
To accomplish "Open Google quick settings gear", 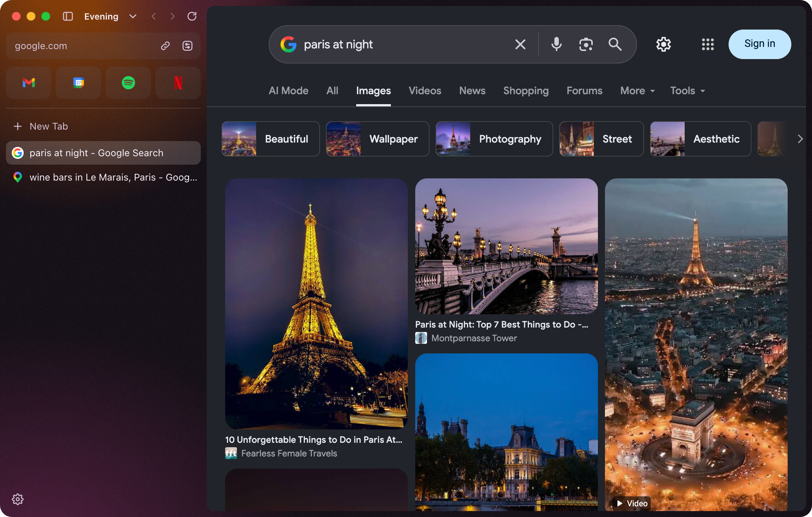I will click(664, 44).
